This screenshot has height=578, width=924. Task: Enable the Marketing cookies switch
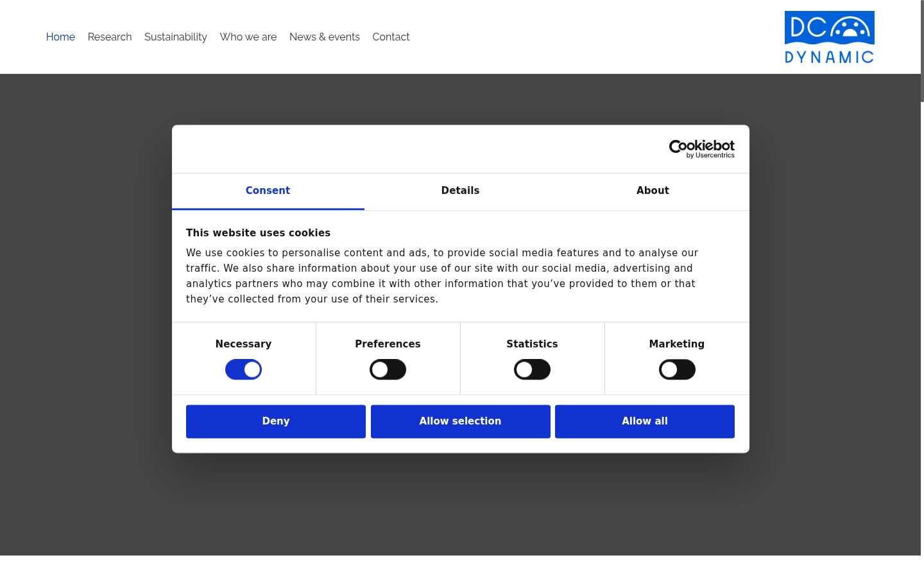[677, 370]
